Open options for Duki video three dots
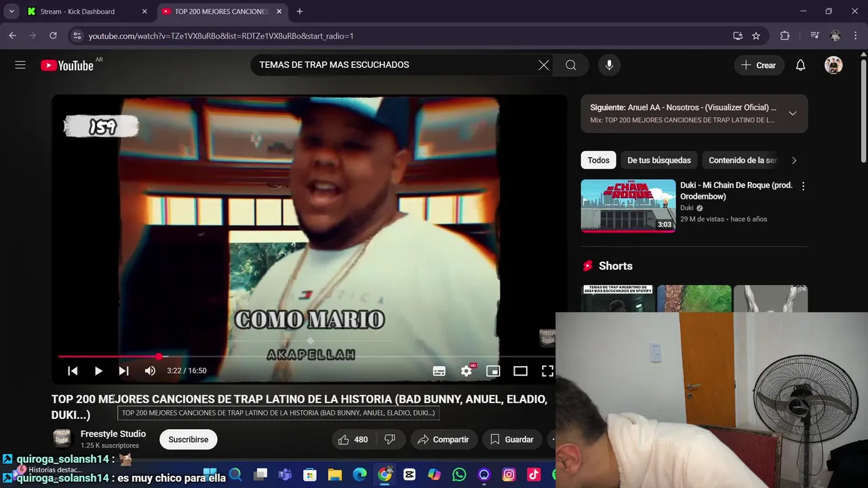This screenshot has width=868, height=488. [804, 186]
